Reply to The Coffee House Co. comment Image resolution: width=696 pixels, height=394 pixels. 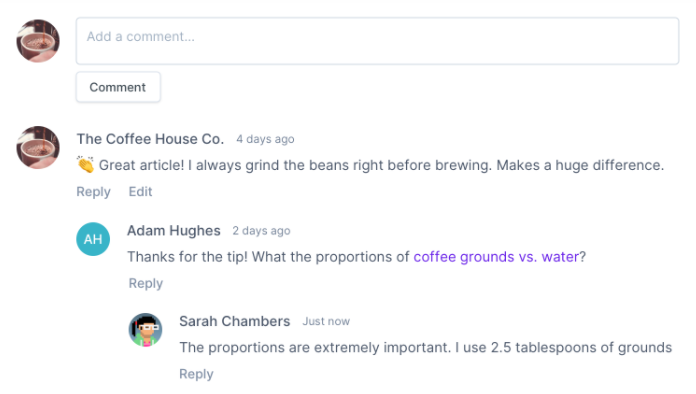93,192
